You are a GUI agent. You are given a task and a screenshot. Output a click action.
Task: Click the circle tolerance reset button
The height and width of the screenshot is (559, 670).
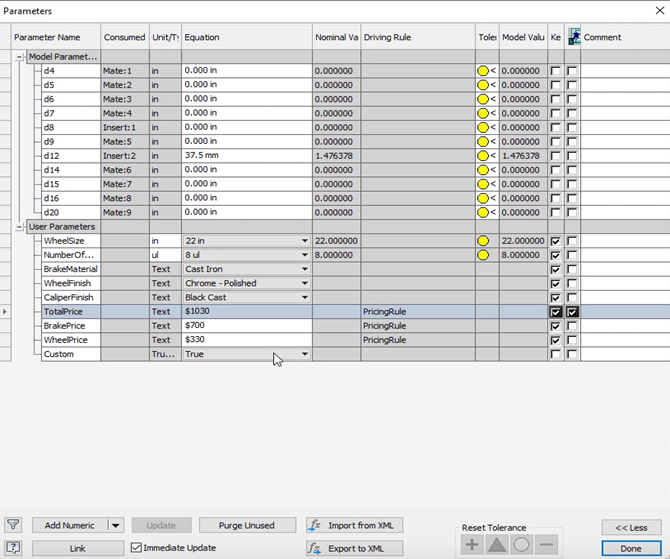[x=521, y=544]
